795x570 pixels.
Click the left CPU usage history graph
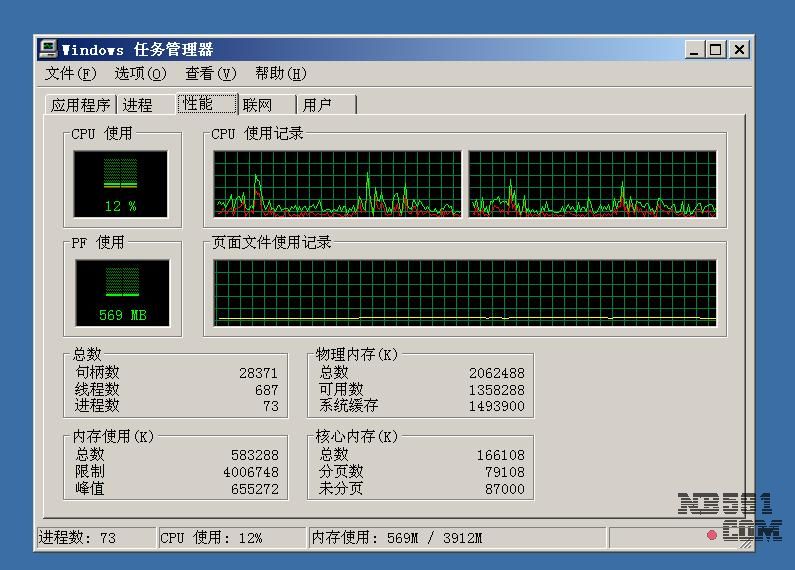[x=338, y=184]
